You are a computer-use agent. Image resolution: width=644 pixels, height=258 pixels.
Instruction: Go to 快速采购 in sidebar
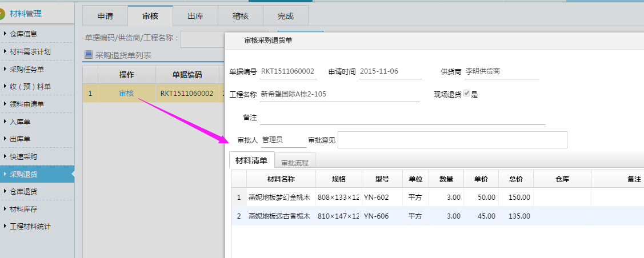[23, 156]
